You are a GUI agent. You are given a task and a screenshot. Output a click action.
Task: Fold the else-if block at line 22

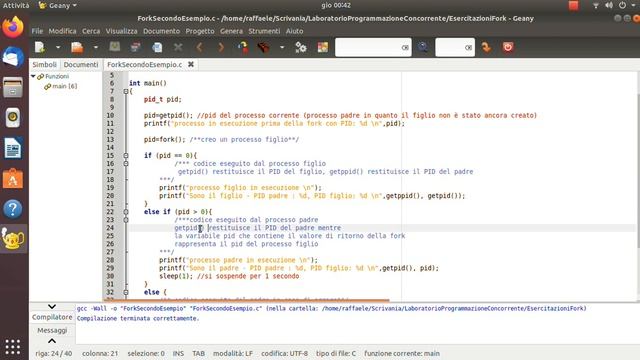click(x=126, y=212)
